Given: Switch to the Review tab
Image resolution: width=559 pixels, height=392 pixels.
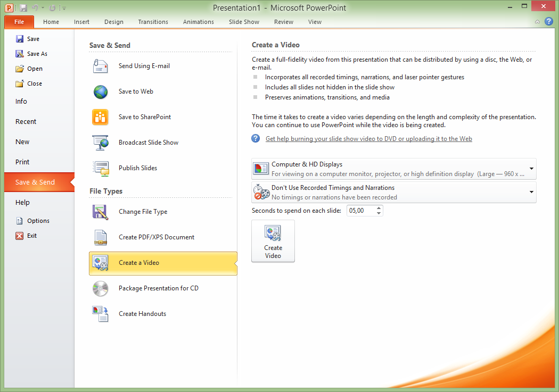Looking at the screenshot, I should tap(284, 22).
